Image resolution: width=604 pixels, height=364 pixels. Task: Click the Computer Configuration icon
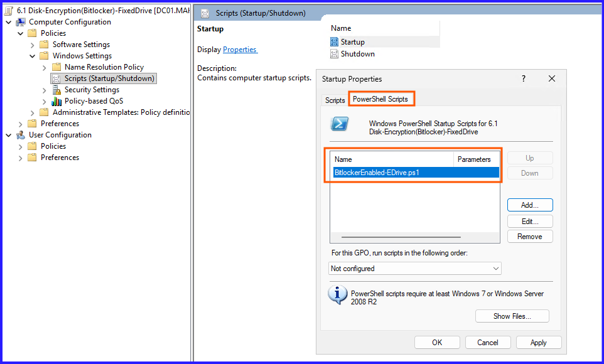tap(21, 22)
